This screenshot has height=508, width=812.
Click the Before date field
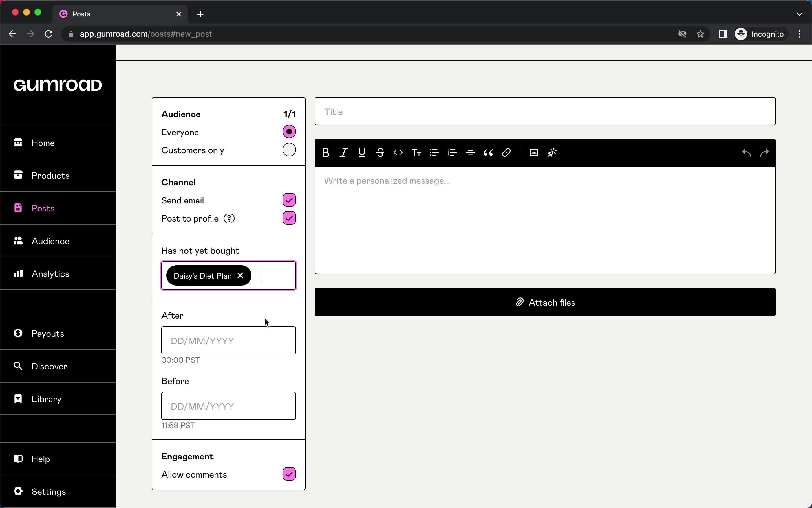click(x=228, y=406)
